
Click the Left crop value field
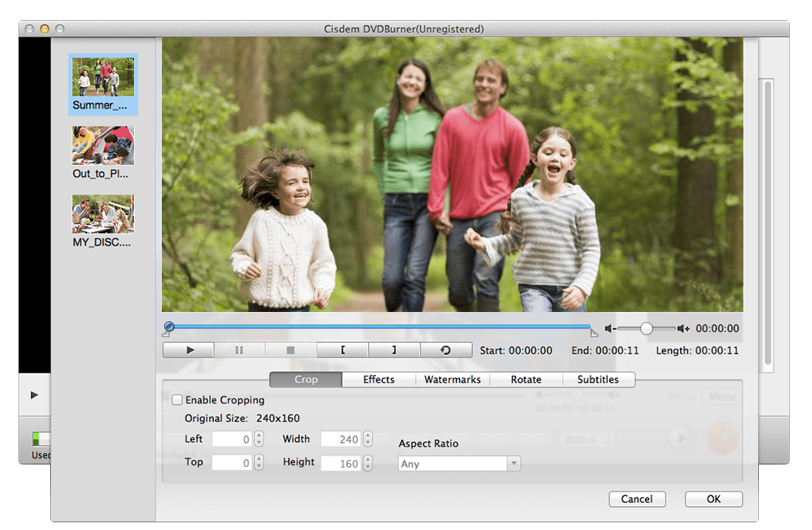[x=232, y=439]
